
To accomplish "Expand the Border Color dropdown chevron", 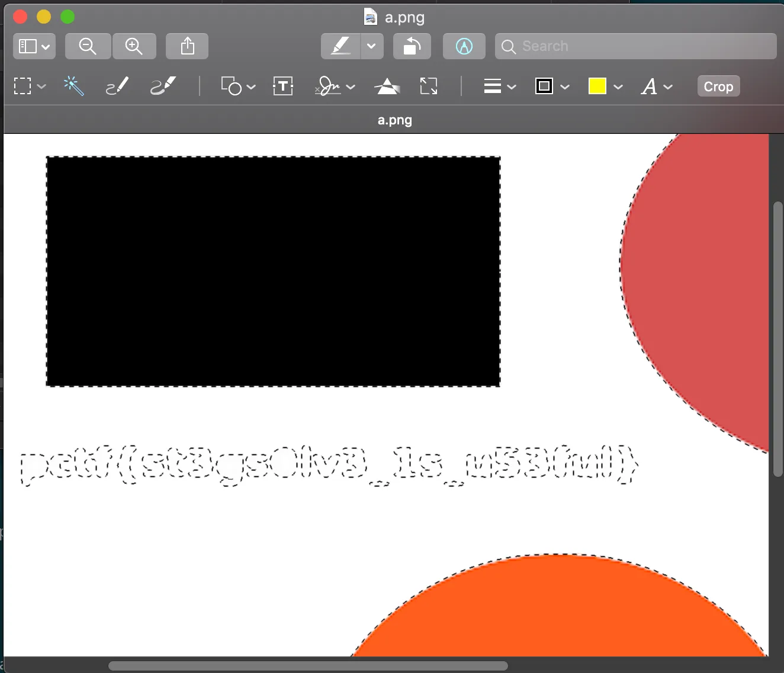I will (x=565, y=86).
